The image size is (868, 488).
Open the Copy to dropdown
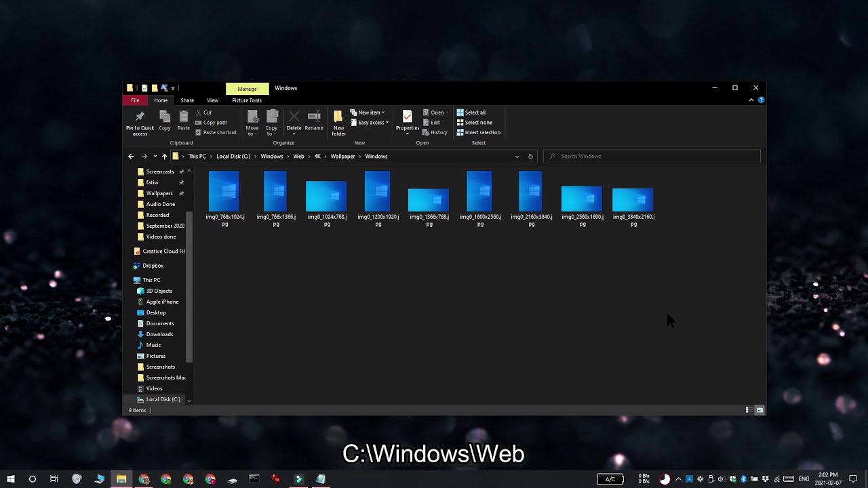coord(271,123)
